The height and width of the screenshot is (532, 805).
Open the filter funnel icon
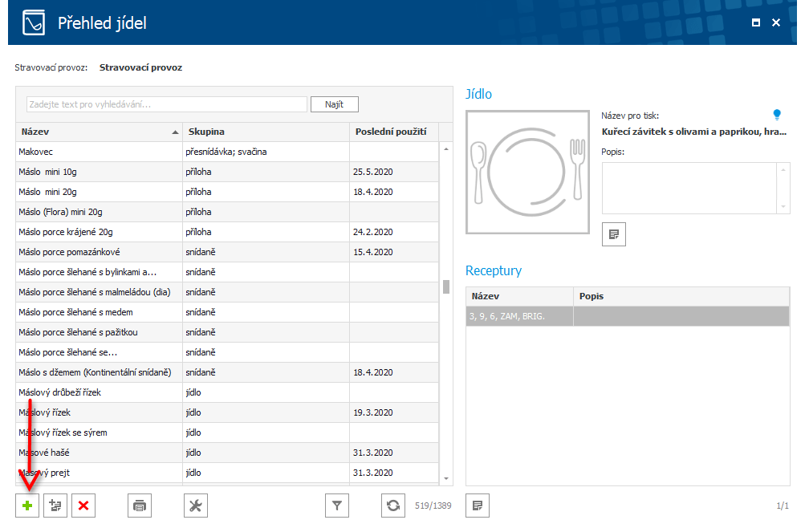coord(337,506)
